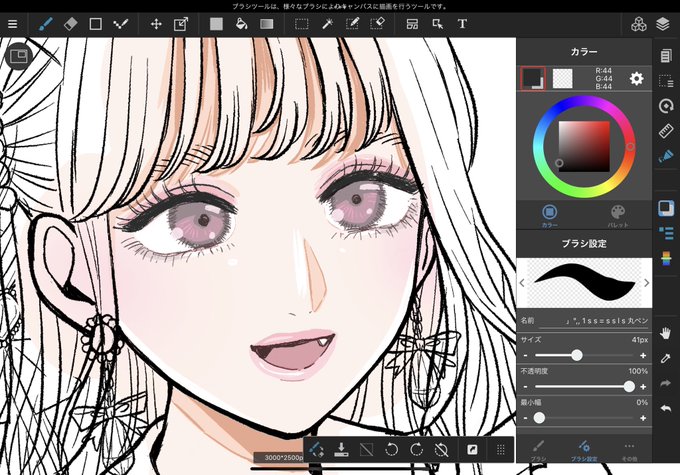Rotate canvas counterclockwise from bottom bar
Viewport: 680px width, 475px height.
click(x=391, y=450)
